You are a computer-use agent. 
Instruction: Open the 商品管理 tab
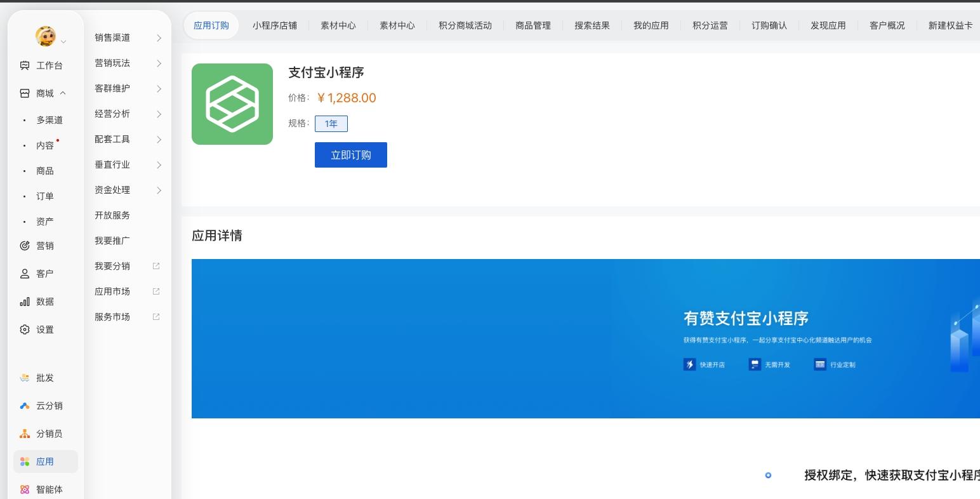[533, 25]
